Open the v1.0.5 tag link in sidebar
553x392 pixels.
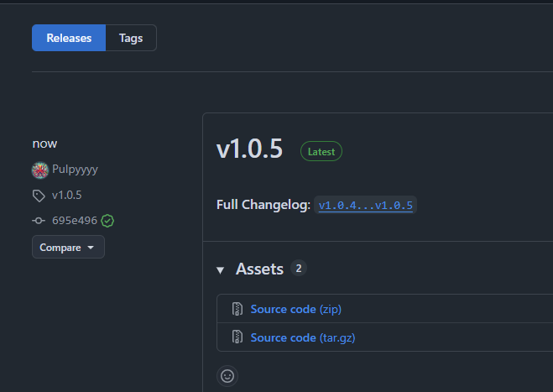pyautogui.click(x=66, y=196)
